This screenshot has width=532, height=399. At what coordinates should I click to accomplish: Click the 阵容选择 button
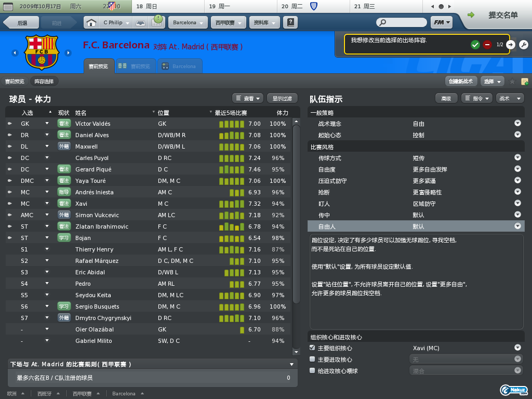[x=44, y=82]
